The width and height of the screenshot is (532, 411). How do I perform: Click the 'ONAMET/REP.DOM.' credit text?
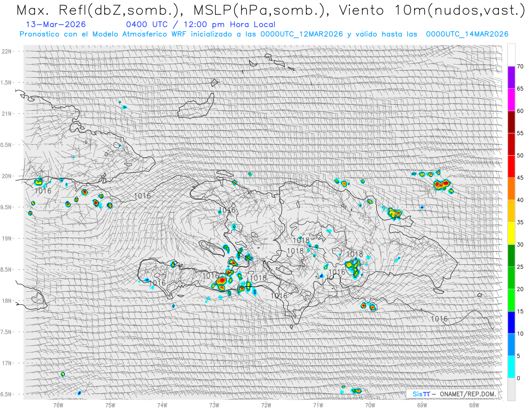(467, 394)
